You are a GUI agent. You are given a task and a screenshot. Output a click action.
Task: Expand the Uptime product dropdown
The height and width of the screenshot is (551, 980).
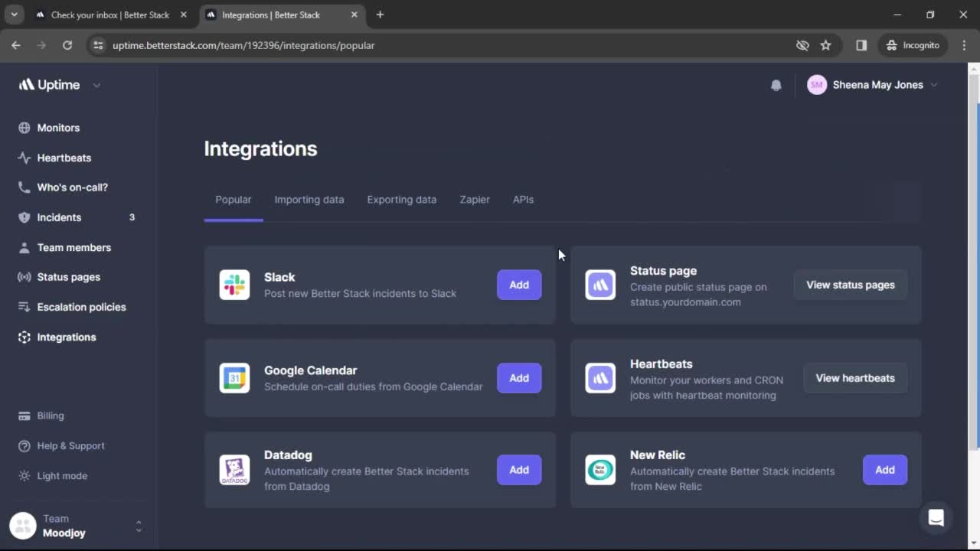pyautogui.click(x=96, y=85)
